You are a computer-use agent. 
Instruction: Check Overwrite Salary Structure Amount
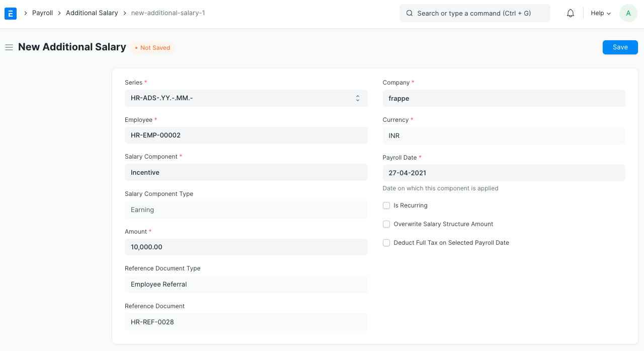[x=386, y=224]
